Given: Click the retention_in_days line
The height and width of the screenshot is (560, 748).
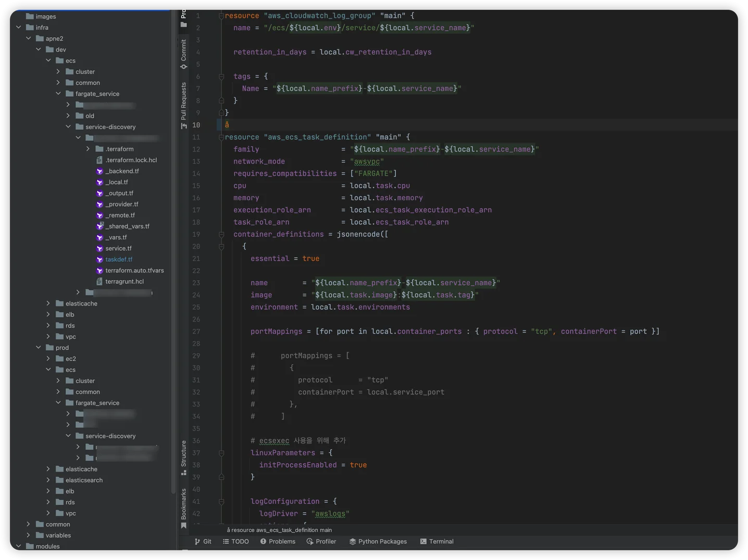Looking at the screenshot, I should 332,52.
